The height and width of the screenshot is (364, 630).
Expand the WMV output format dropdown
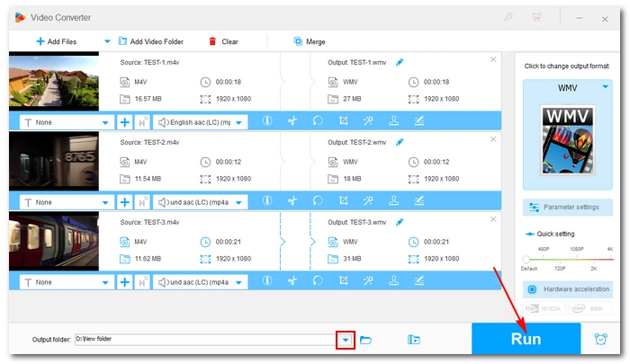click(x=605, y=86)
